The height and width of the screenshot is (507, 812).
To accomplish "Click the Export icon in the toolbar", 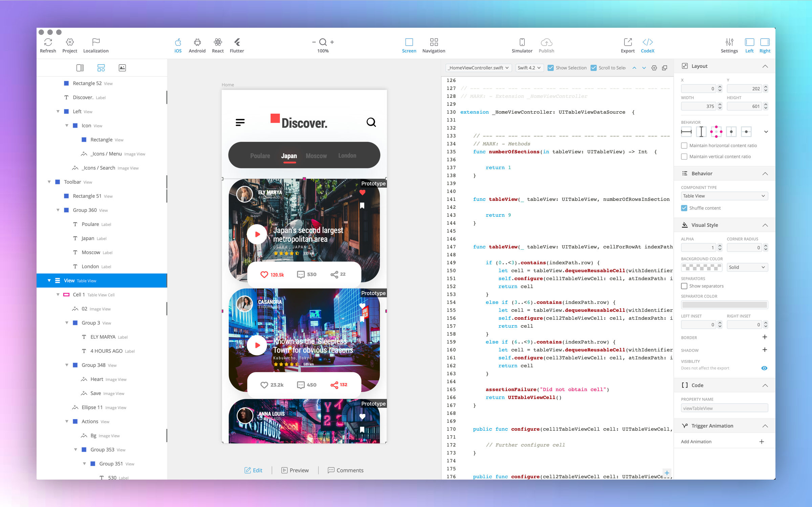I will (628, 42).
